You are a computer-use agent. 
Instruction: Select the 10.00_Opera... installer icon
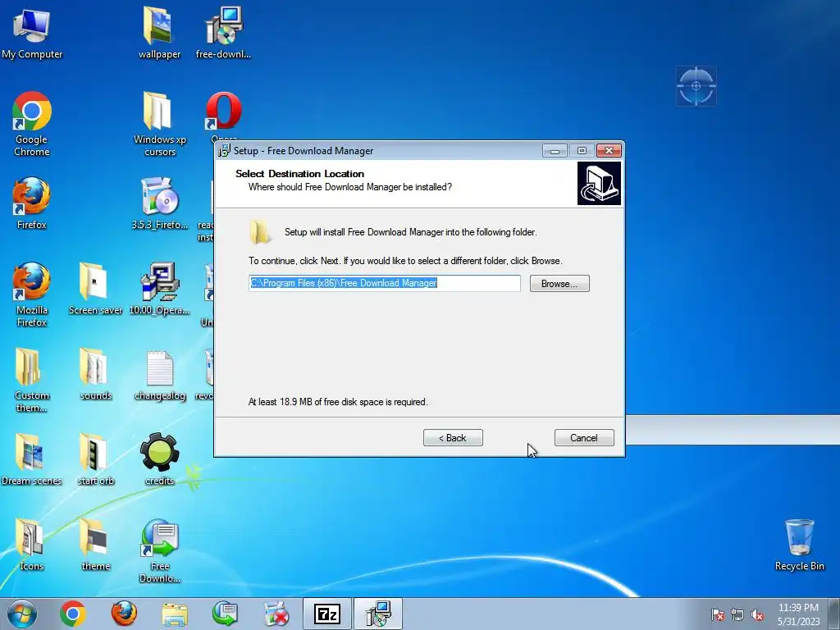(x=160, y=288)
